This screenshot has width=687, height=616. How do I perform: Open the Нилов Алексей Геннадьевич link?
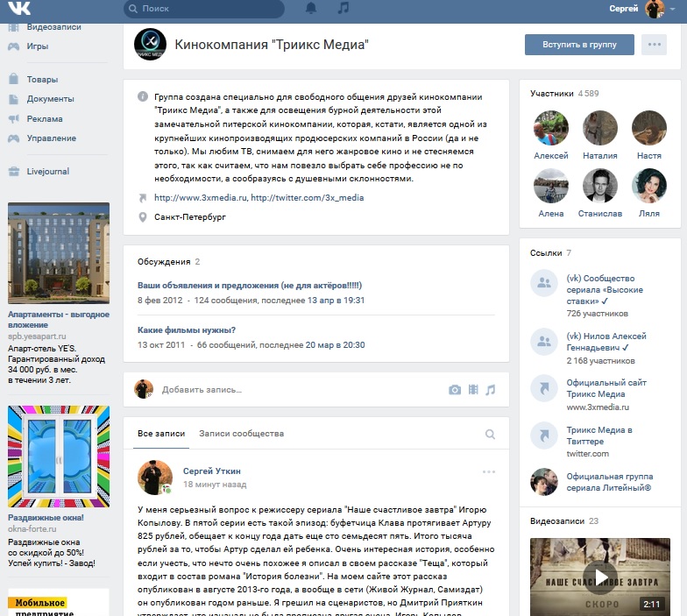click(x=606, y=342)
